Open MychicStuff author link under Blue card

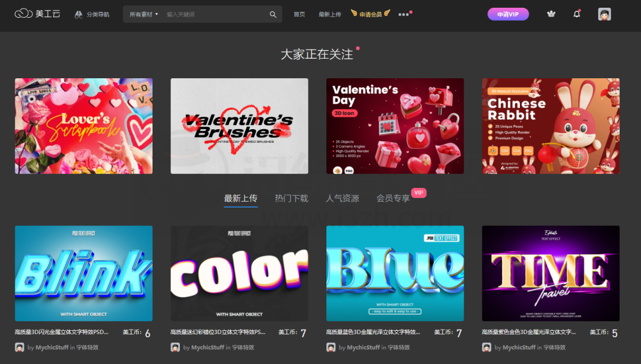tap(363, 347)
